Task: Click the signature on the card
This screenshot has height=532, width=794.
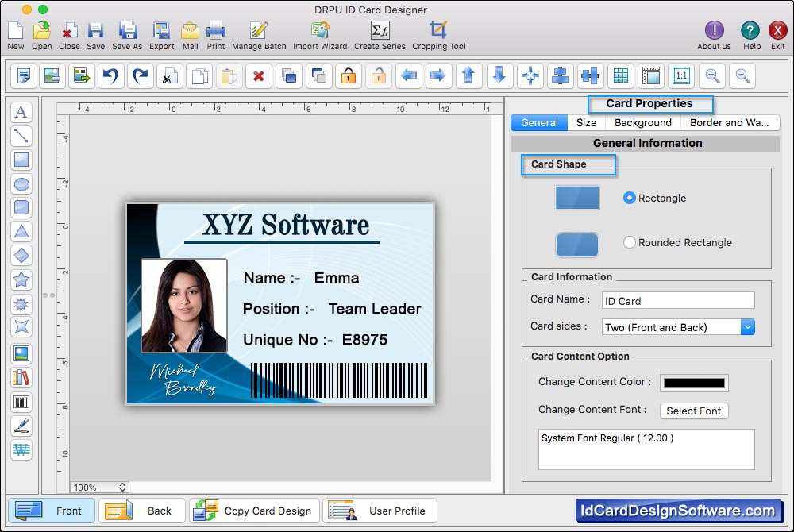Action: coord(183,380)
